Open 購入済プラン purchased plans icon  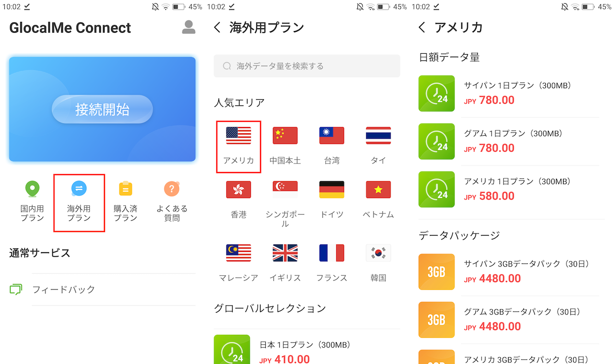click(x=125, y=201)
